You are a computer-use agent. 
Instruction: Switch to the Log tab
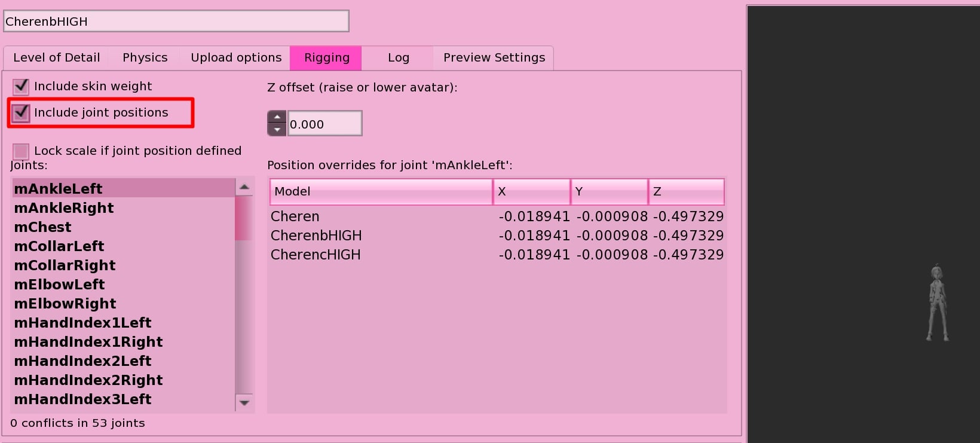coord(399,58)
